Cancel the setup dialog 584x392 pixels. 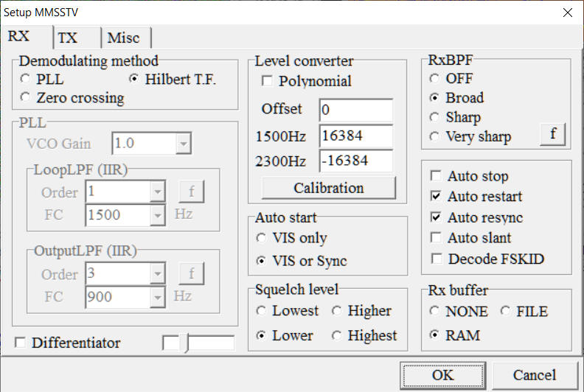point(535,375)
